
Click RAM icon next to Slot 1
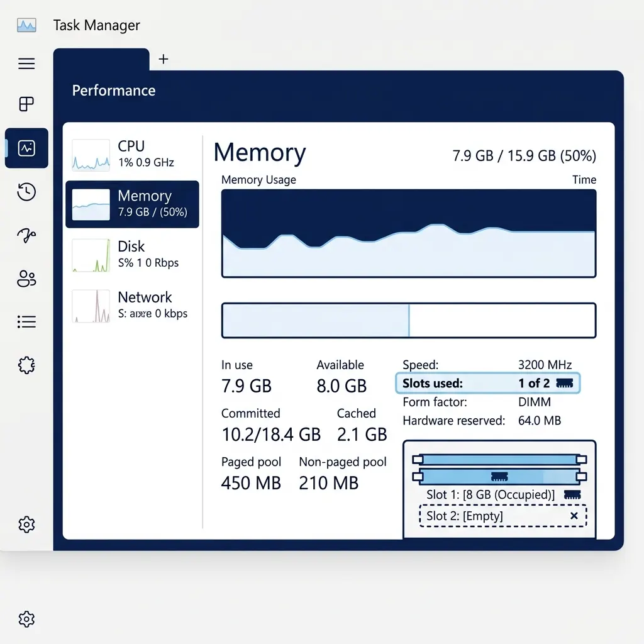572,495
